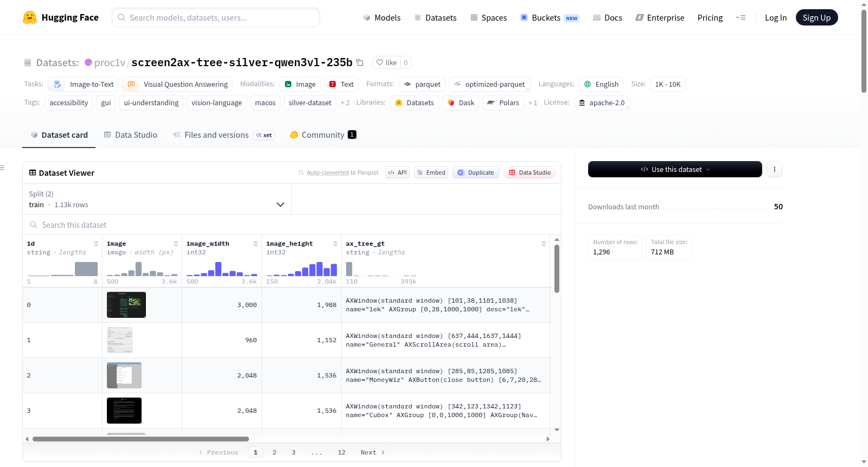Expand the +1 more libraries
The image size is (868, 467).
(533, 103)
